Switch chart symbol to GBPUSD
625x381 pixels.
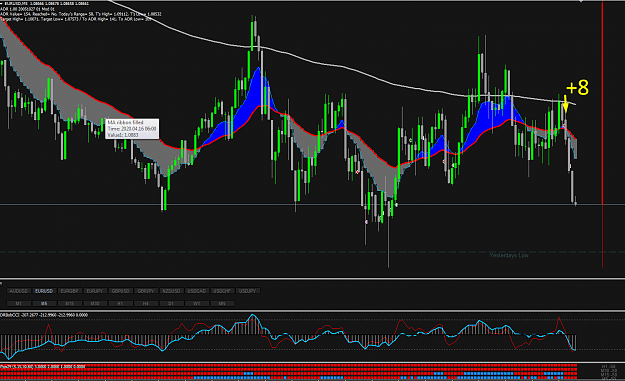pos(120,291)
